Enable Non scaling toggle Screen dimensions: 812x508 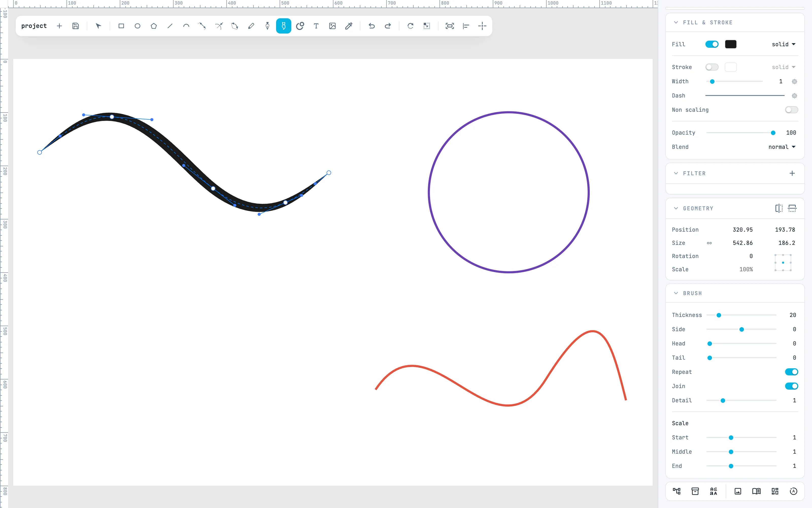(x=791, y=110)
